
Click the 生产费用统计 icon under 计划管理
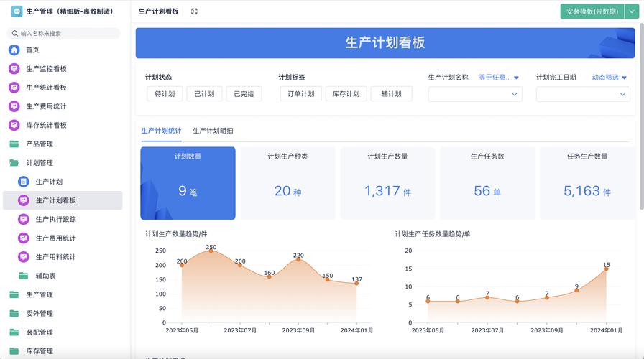[24, 238]
